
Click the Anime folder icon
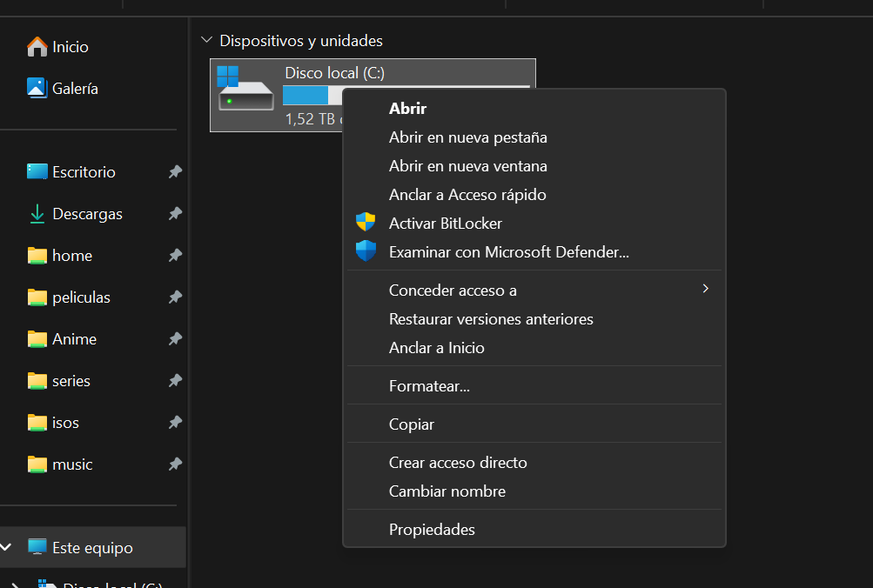point(37,338)
